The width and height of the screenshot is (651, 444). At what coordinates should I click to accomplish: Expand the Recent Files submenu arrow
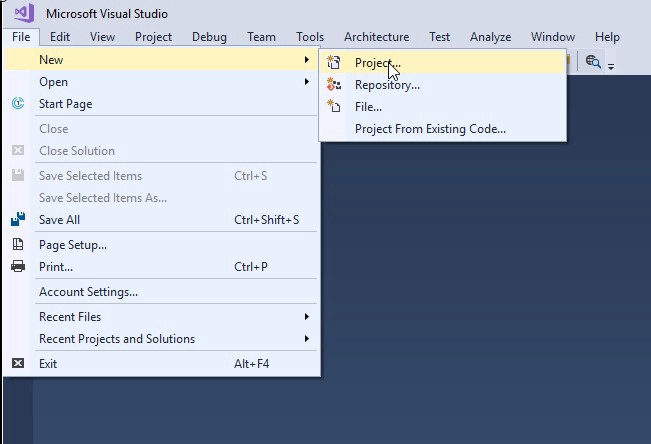(306, 316)
